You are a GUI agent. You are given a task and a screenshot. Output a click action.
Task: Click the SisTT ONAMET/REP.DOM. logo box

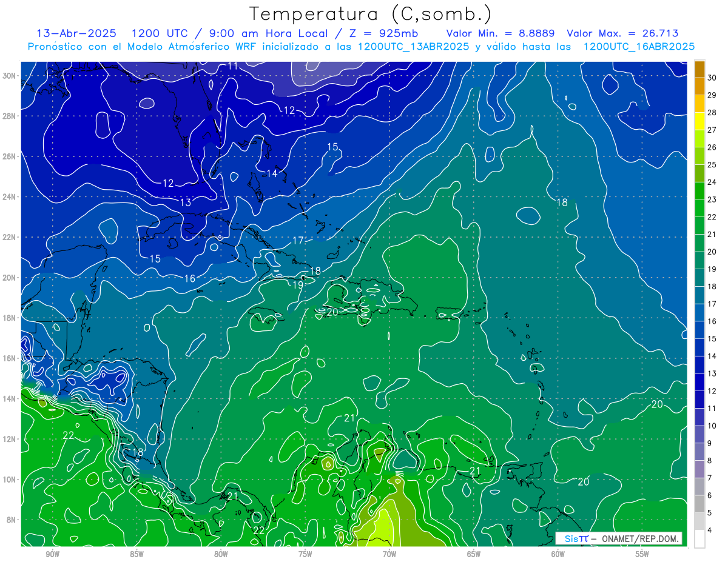618,538
